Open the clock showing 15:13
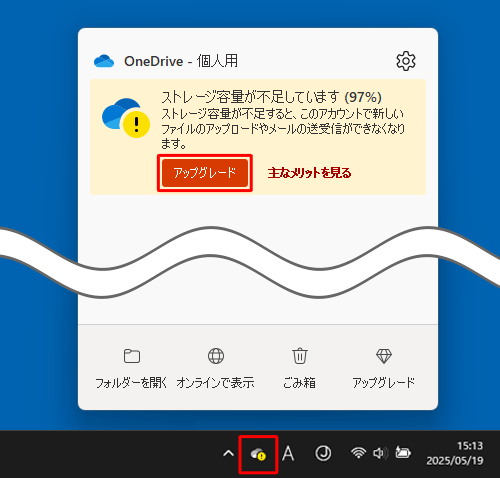The height and width of the screenshot is (478, 500). pos(470,446)
